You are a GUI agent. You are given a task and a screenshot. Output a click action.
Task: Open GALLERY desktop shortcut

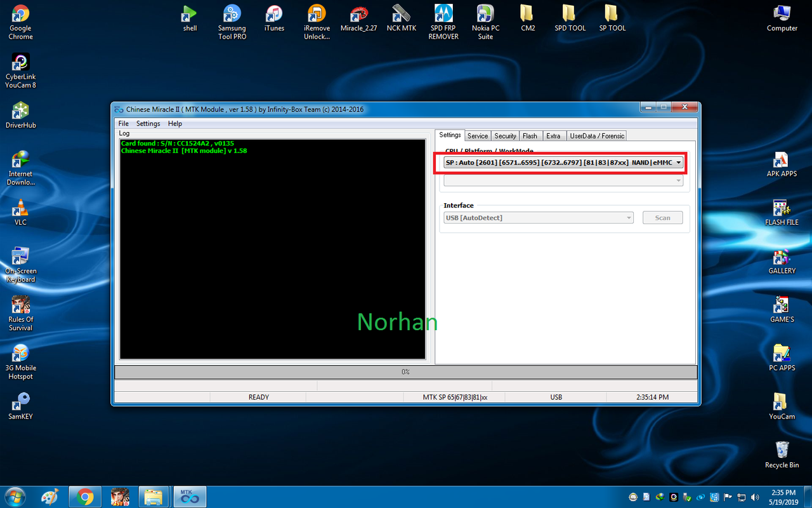coord(782,260)
